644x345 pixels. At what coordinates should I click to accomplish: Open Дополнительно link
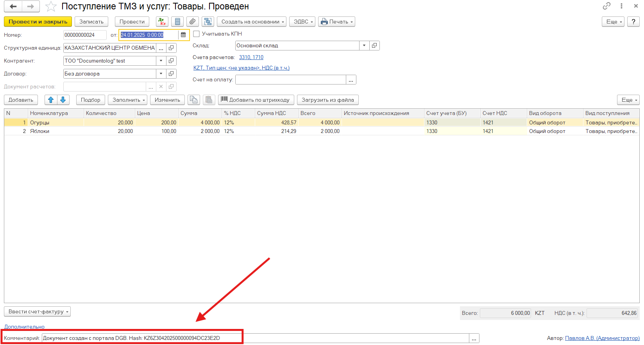pos(24,327)
